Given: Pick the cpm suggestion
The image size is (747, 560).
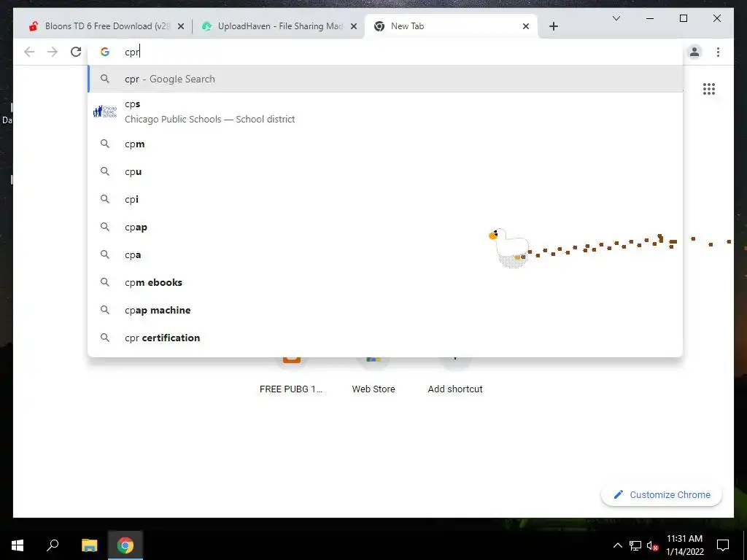Looking at the screenshot, I should coord(385,144).
